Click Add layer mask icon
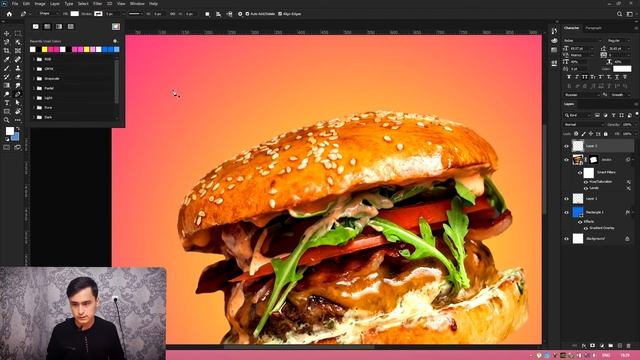Screen dimensions: 640x360 (x=593, y=346)
